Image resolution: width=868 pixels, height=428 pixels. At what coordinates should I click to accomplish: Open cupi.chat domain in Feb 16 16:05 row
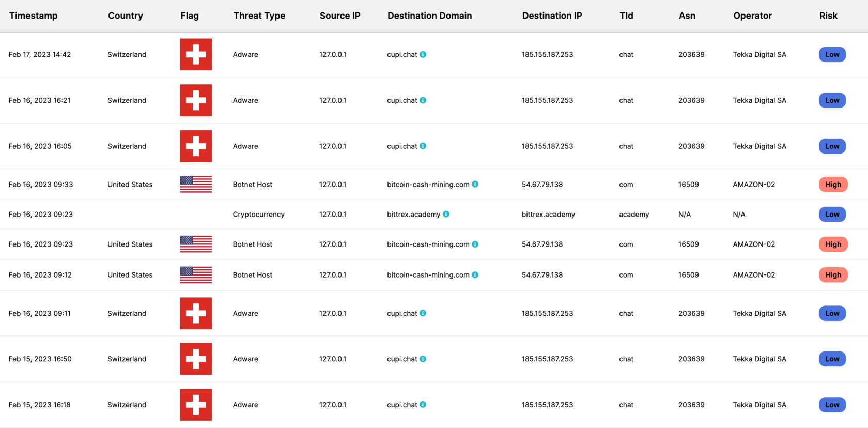401,146
